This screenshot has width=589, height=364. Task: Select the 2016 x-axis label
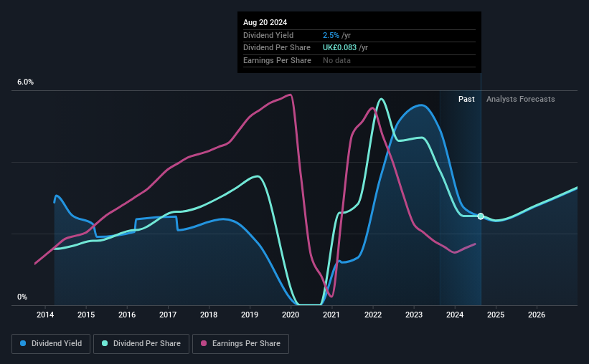point(127,315)
